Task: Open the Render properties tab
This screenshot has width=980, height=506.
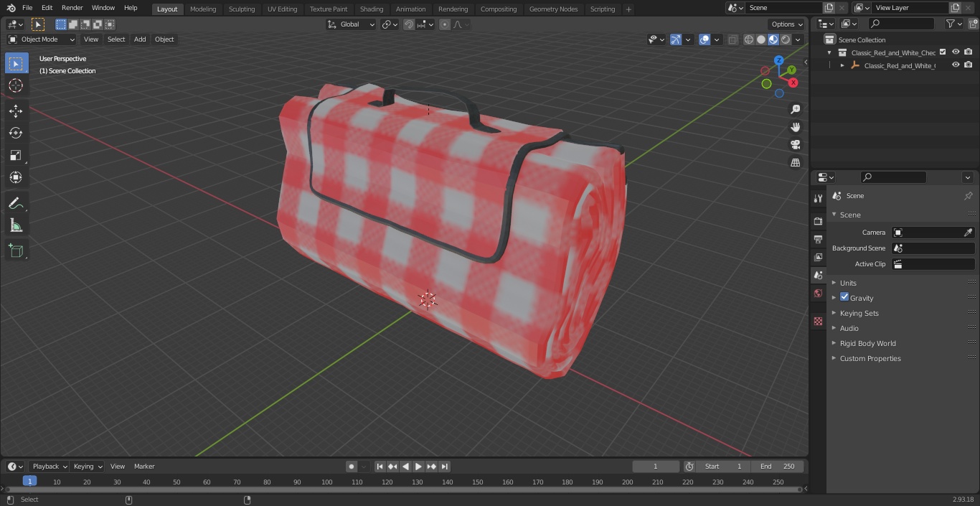Action: tap(818, 221)
